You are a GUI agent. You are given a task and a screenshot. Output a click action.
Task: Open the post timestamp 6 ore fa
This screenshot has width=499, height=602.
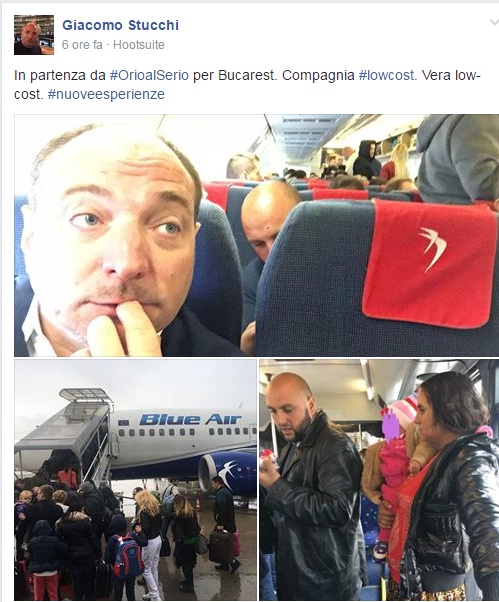pos(82,45)
